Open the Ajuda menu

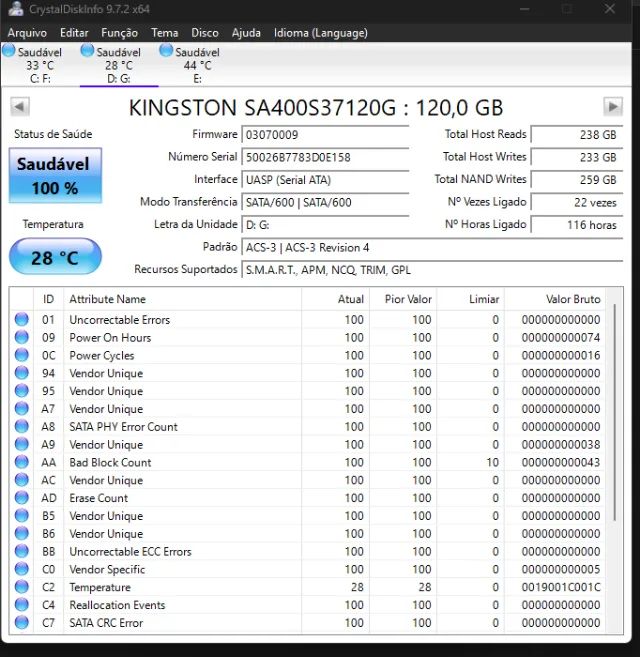246,33
